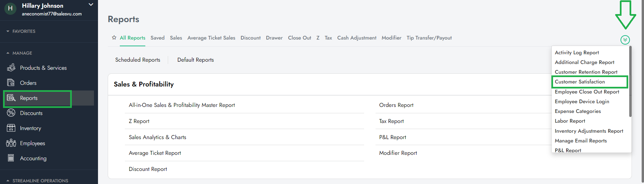Expand the account dropdown beside Hillary Johnson
The width and height of the screenshot is (644, 184).
[91, 5]
